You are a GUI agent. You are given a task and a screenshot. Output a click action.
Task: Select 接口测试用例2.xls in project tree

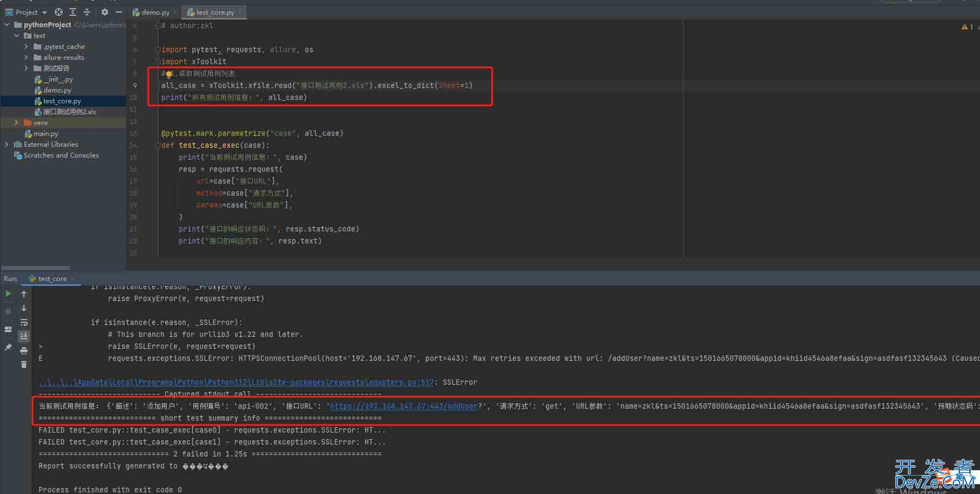click(x=70, y=112)
